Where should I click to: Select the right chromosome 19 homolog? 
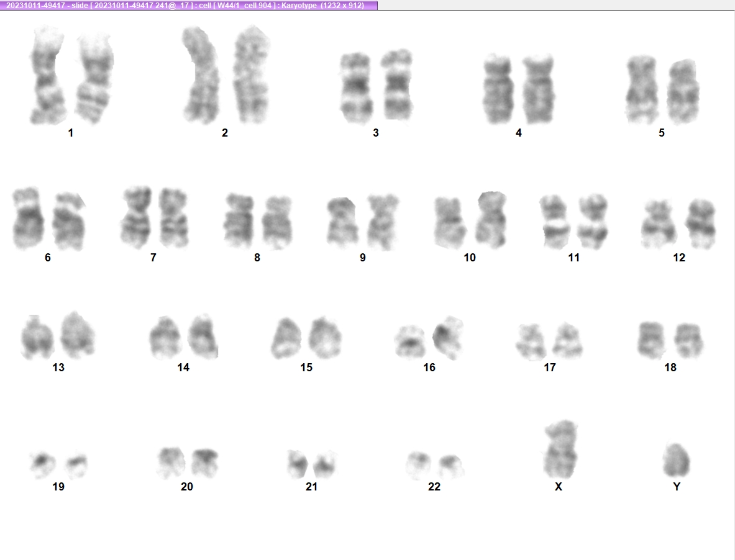76,466
